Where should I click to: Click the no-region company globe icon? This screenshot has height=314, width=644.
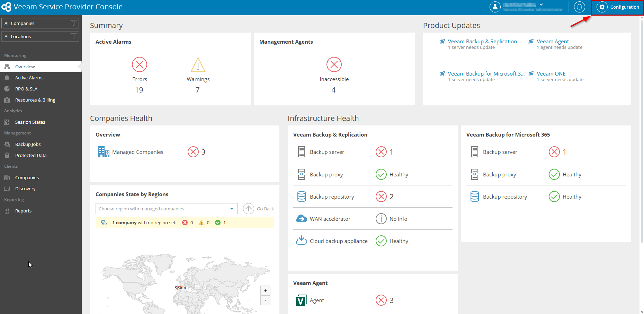pyautogui.click(x=104, y=223)
